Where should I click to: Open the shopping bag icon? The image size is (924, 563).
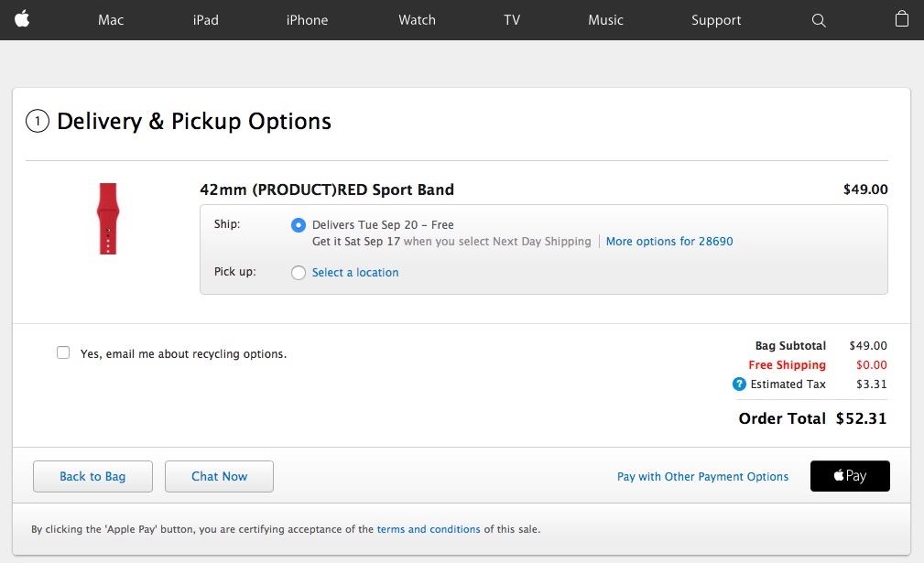(902, 19)
